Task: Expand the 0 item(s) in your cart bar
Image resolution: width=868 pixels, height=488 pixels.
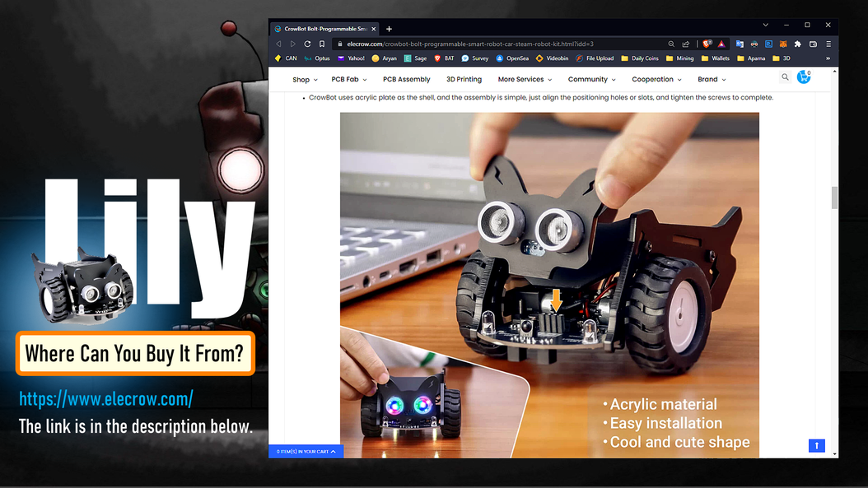Action: 306,452
